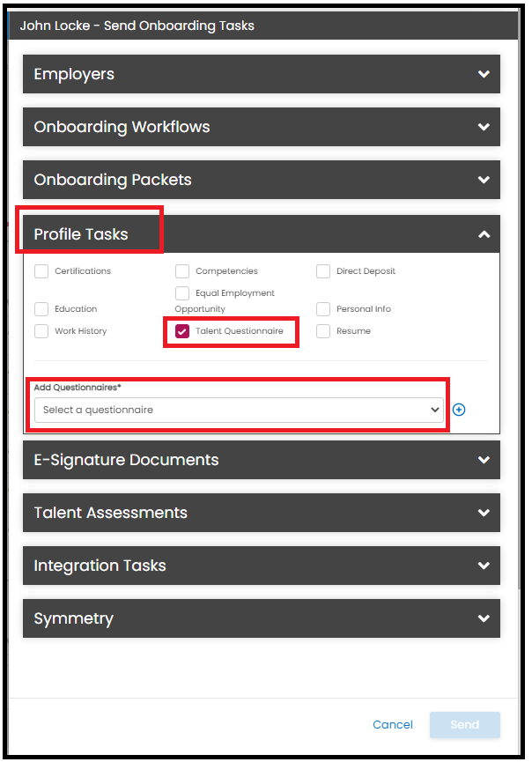Tick the Competencies checkbox
532x762 pixels.
182,271
